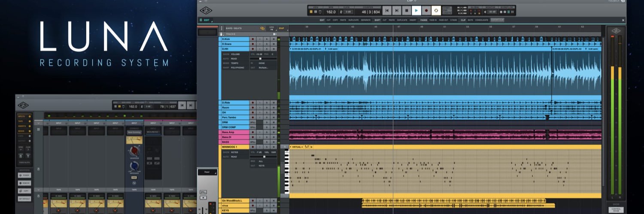The image size is (644, 214).
Task: Mute the D.Ride track
Action: point(273,103)
